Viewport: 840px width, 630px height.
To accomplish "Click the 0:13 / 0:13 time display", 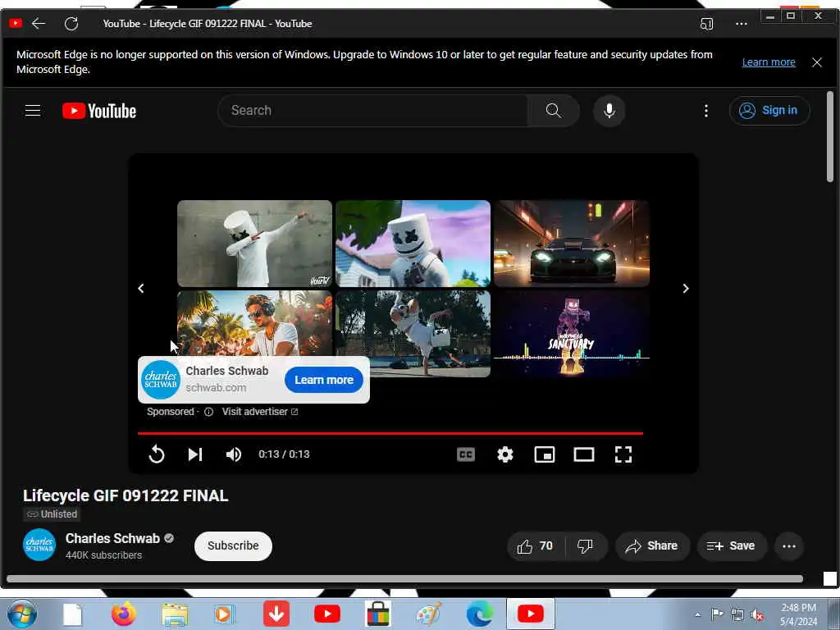I will click(x=284, y=454).
